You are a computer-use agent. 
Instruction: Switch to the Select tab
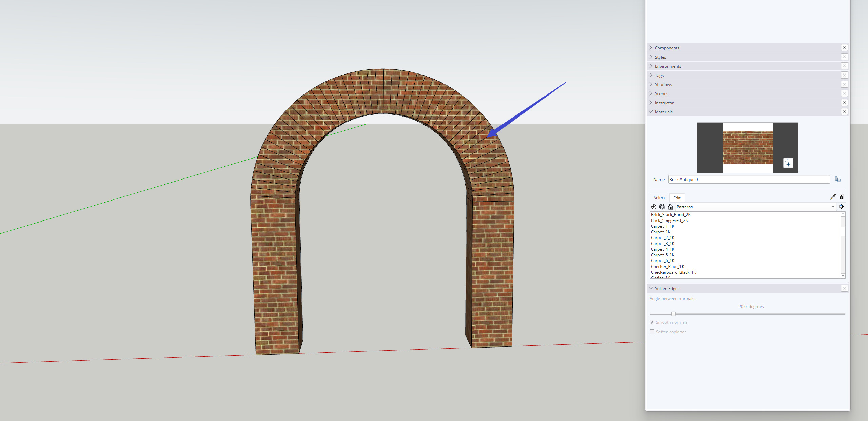point(659,197)
